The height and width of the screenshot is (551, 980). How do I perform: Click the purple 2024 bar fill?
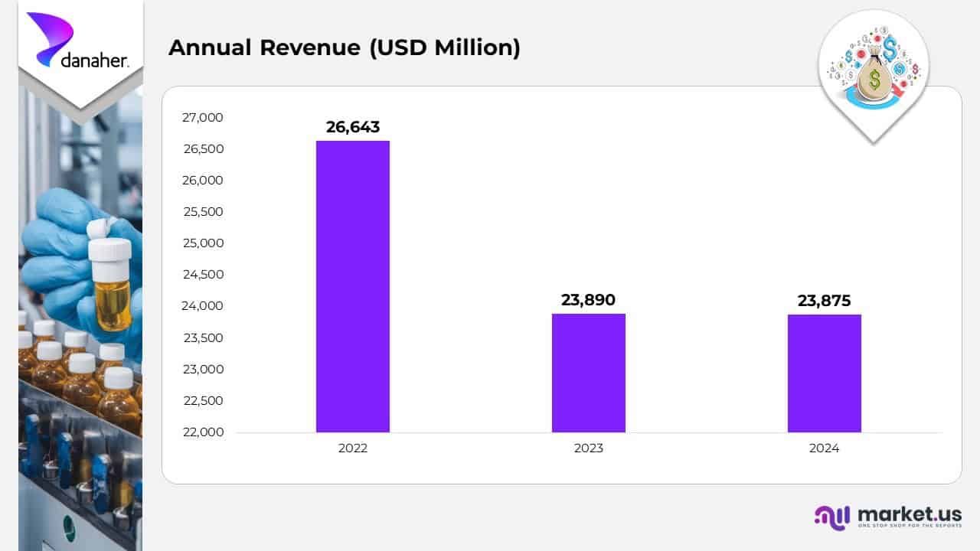[x=824, y=373]
